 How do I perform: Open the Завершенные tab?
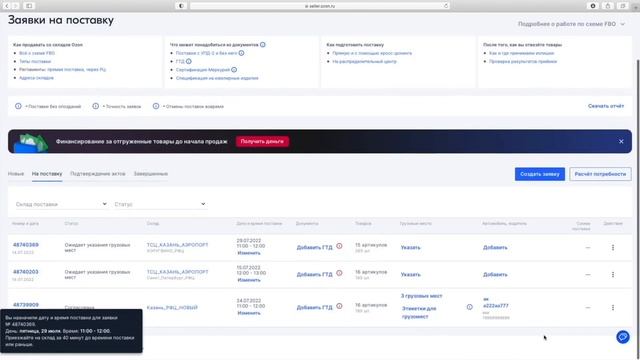coord(151,174)
